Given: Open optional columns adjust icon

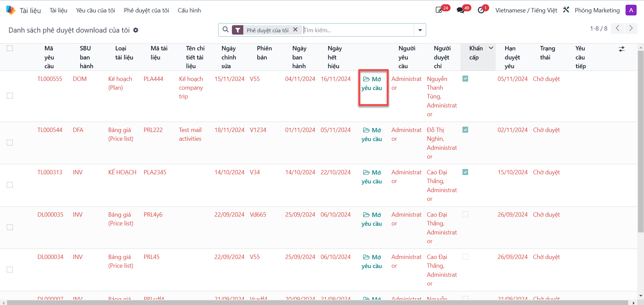Looking at the screenshot, I should pos(622,49).
